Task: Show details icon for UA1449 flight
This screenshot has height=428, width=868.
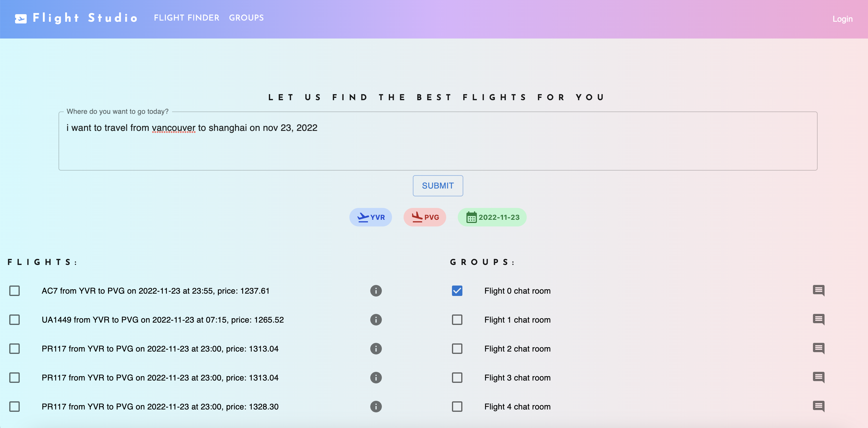Action: point(376,320)
